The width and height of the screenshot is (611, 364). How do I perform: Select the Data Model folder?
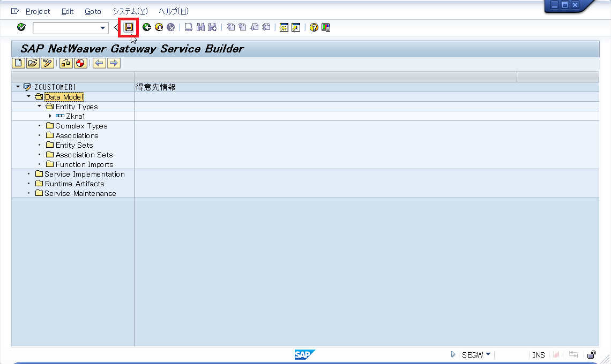click(x=64, y=97)
